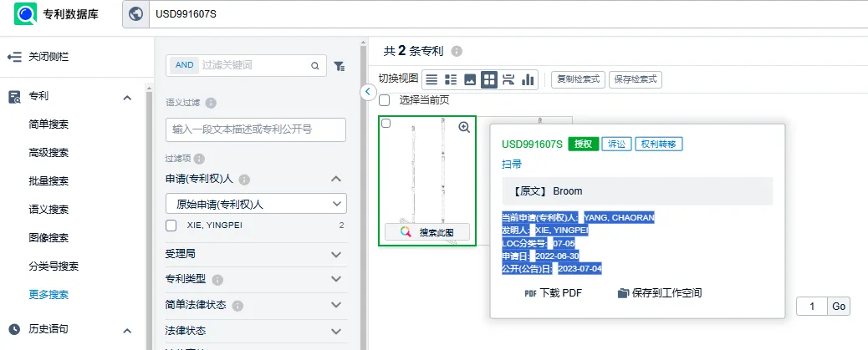Screen dimensions: 868x350
Task: Expand the 简单法律状态 filter section
Action: click(x=336, y=305)
